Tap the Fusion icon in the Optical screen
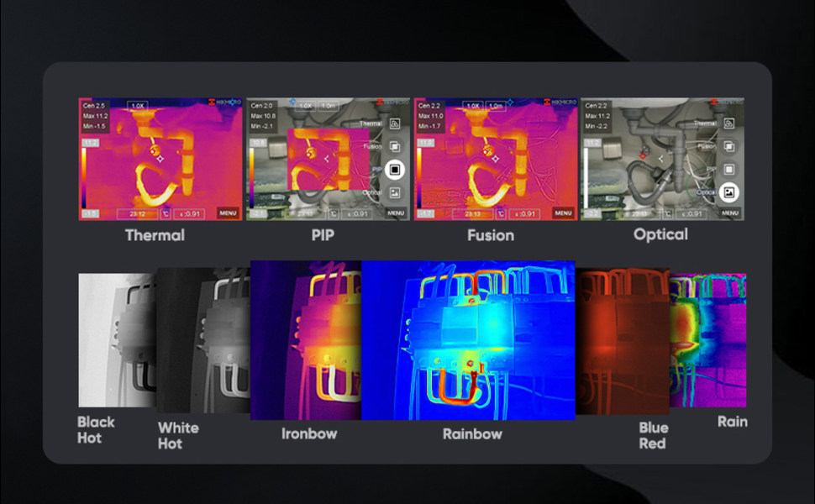The width and height of the screenshot is (815, 504). click(728, 146)
